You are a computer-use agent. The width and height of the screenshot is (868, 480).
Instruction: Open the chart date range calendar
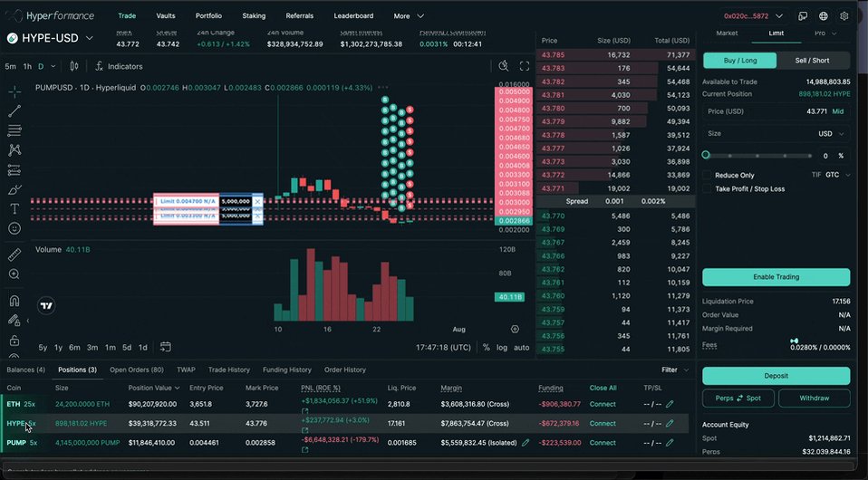165,347
